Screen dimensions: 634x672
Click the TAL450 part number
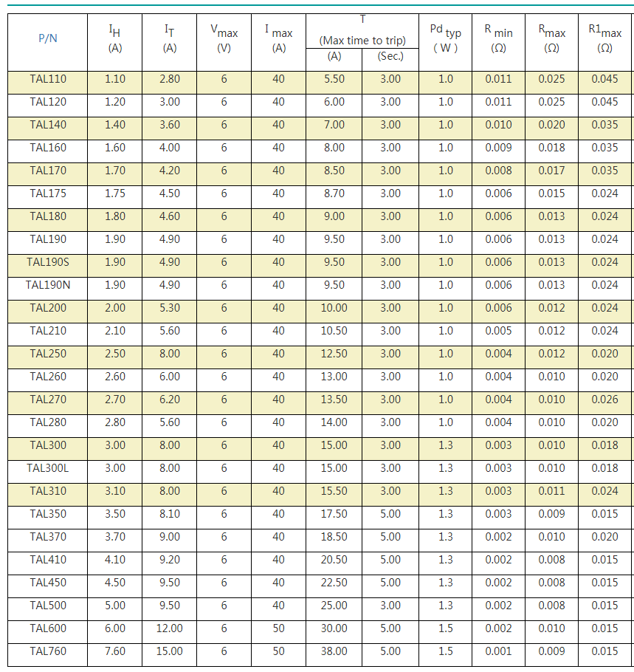(48, 583)
